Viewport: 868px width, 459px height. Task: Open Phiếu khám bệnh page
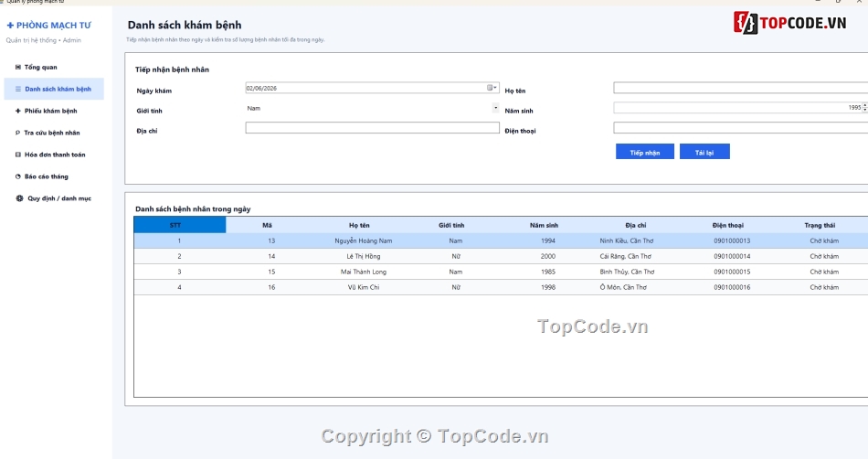tap(54, 111)
